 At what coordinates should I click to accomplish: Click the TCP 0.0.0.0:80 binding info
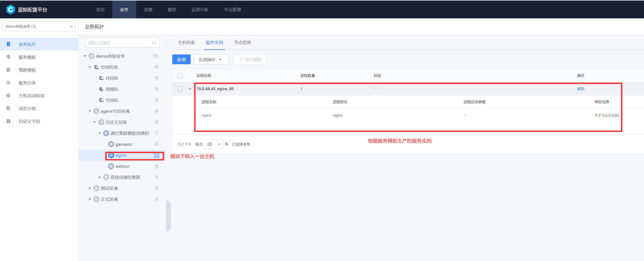[606, 115]
